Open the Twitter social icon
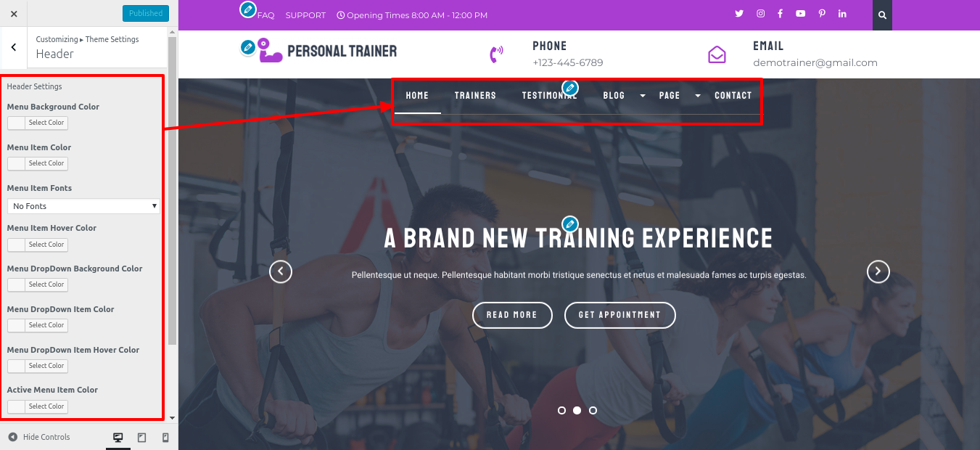The image size is (980, 450). (x=739, y=14)
